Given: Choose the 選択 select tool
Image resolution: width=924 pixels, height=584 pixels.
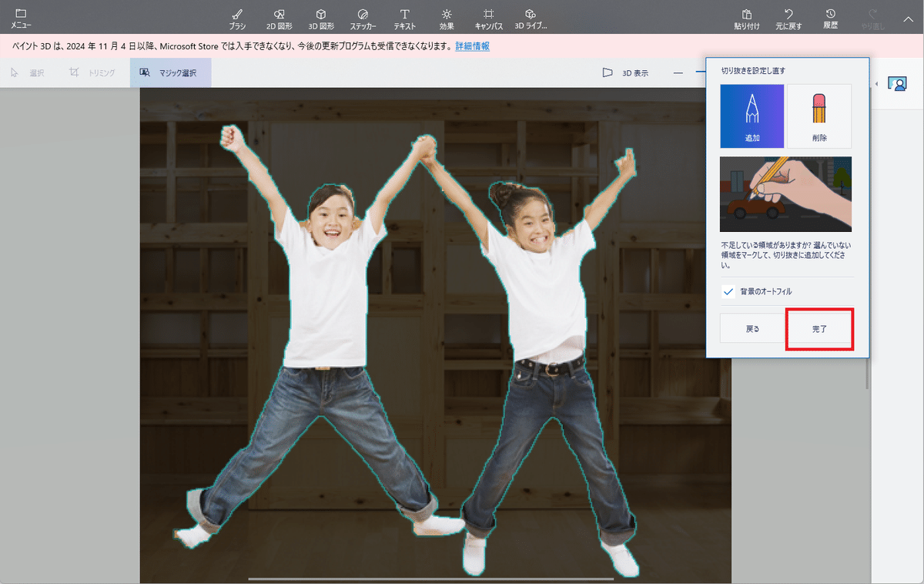Looking at the screenshot, I should pos(28,72).
